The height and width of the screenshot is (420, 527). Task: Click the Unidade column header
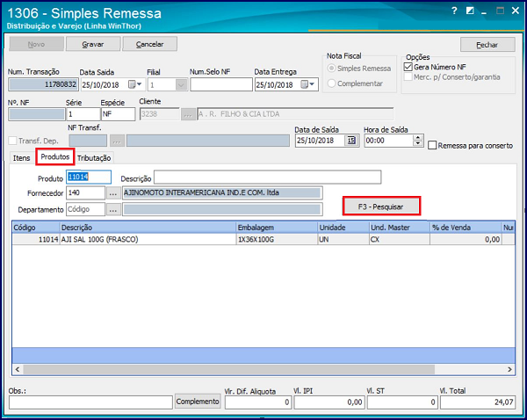coord(343,228)
